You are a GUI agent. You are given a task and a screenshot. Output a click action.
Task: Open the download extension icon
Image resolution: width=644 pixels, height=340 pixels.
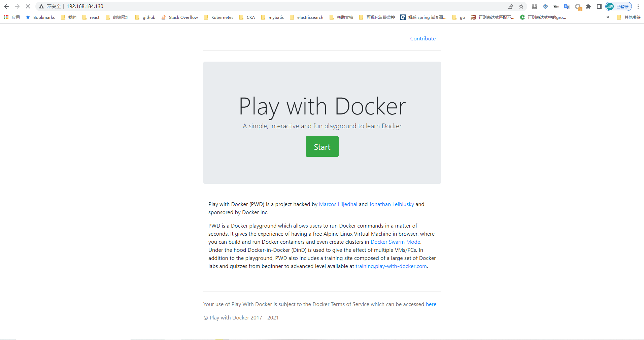click(535, 6)
